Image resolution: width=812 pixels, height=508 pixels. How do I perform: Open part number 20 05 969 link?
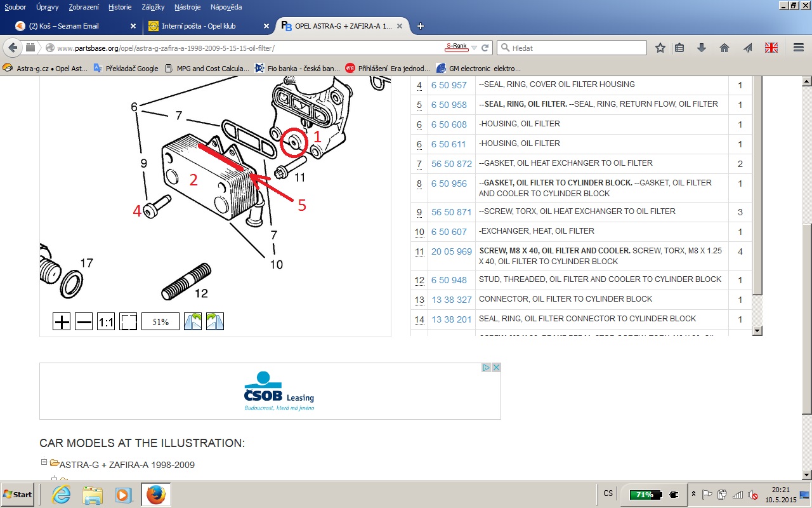[x=452, y=251]
